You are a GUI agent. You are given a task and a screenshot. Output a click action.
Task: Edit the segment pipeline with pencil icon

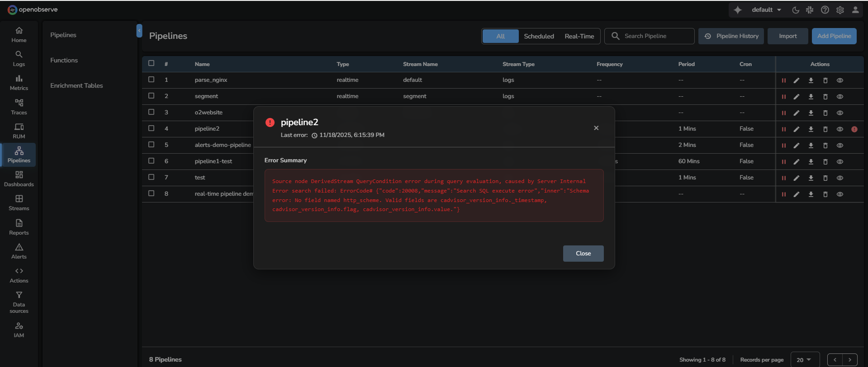pyautogui.click(x=797, y=97)
